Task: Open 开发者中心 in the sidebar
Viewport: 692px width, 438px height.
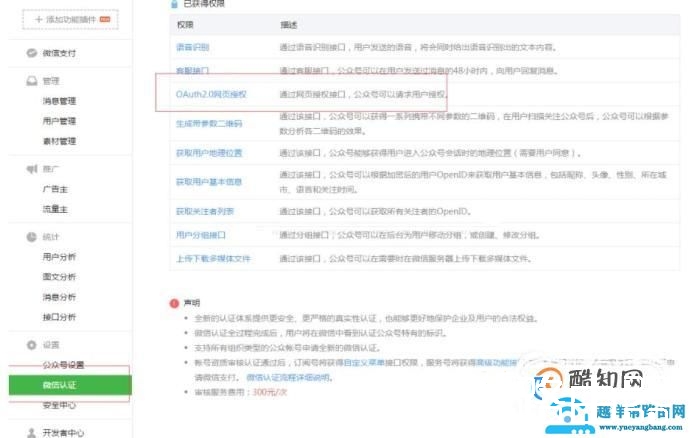Action: click(x=63, y=433)
